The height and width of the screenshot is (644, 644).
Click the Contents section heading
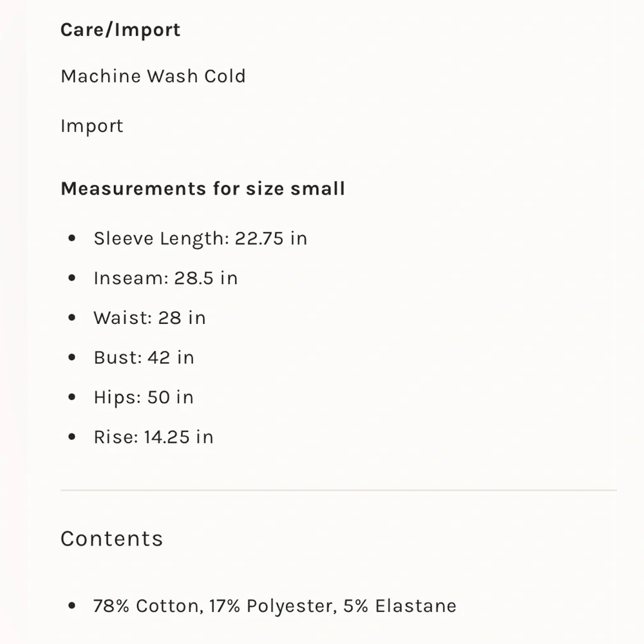tap(112, 538)
